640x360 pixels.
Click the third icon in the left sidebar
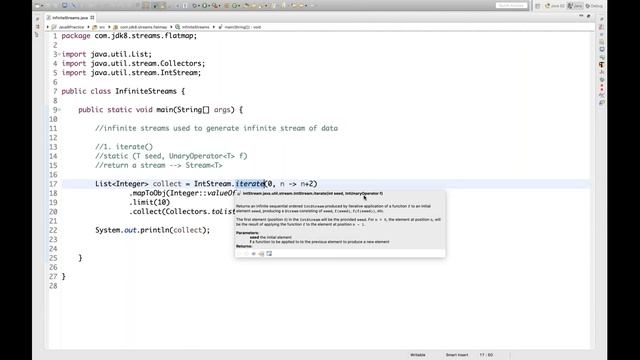[x=37, y=35]
